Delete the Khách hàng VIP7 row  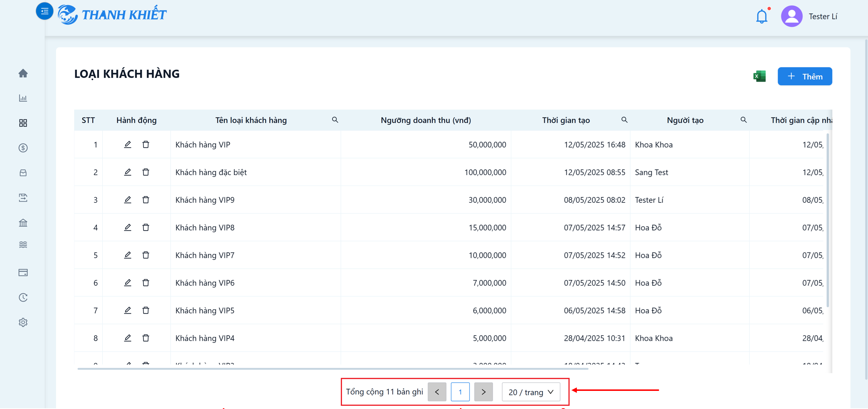(x=146, y=255)
